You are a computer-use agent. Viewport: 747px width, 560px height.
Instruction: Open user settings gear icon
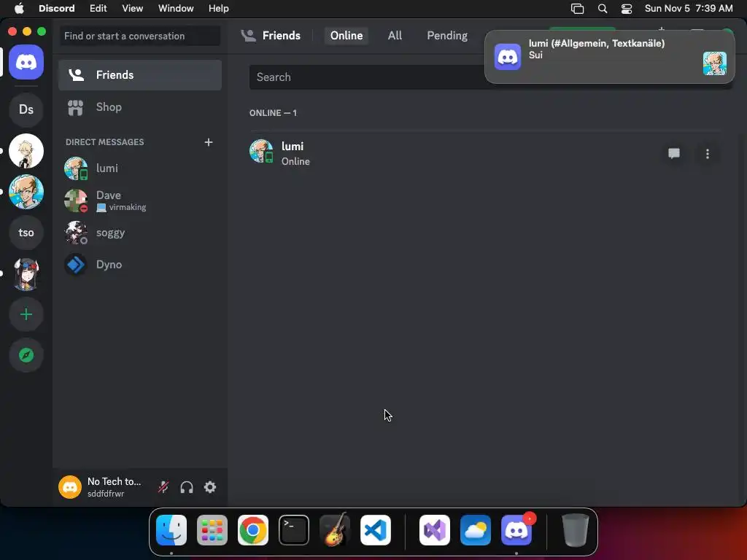(210, 486)
